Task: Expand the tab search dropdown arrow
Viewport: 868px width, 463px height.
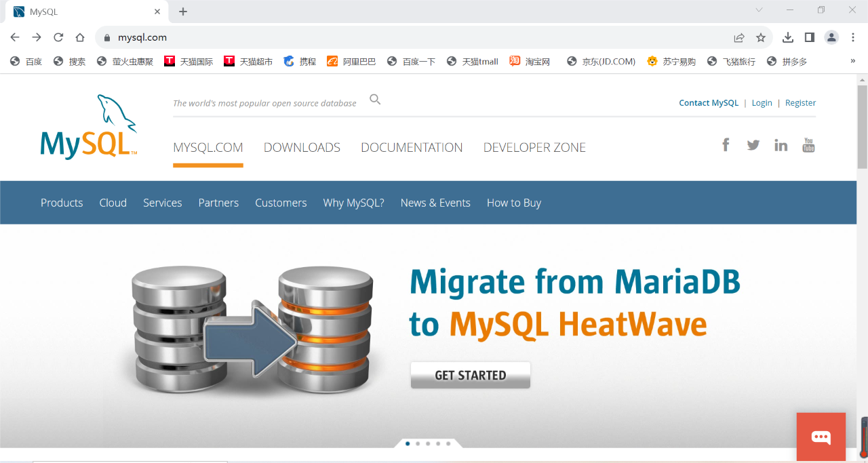Action: pyautogui.click(x=759, y=10)
